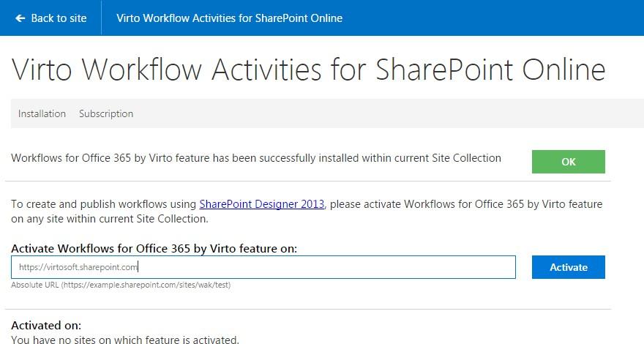644x344 pixels.
Task: Switch to the Subscription tab
Action: (x=106, y=114)
